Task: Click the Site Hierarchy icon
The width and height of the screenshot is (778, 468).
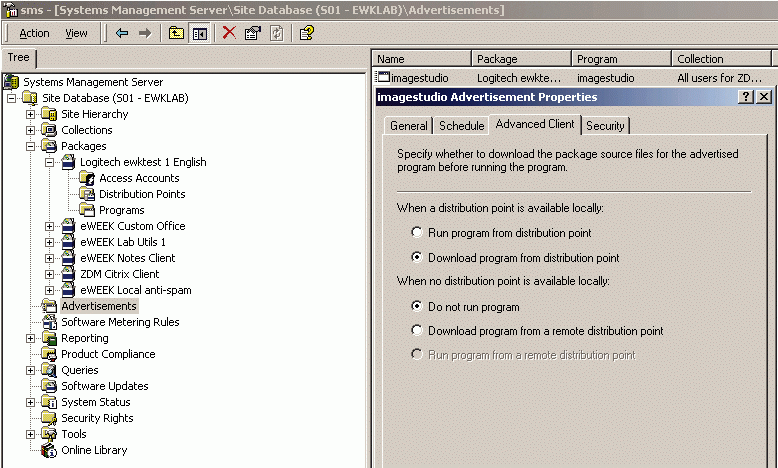Action: (49, 114)
